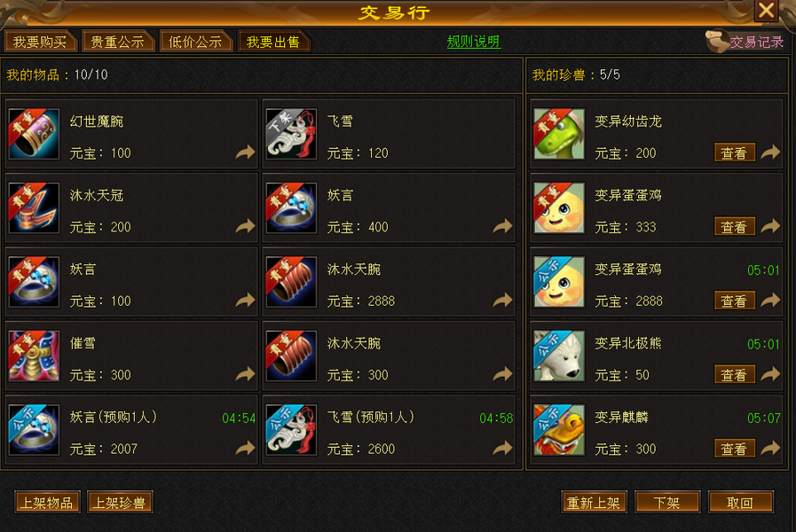Viewport: 796px width, 532px height.
Task: Click the 取回 retrieve button
Action: (x=740, y=503)
